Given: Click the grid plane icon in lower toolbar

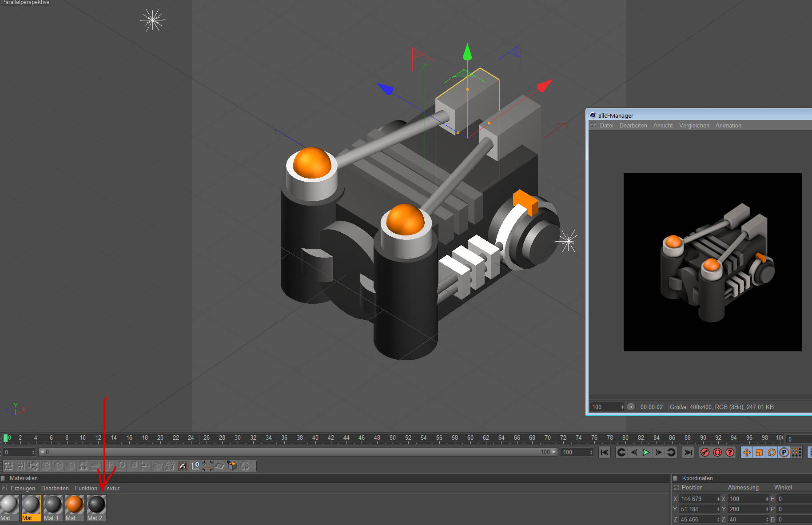Looking at the screenshot, I should [220, 466].
